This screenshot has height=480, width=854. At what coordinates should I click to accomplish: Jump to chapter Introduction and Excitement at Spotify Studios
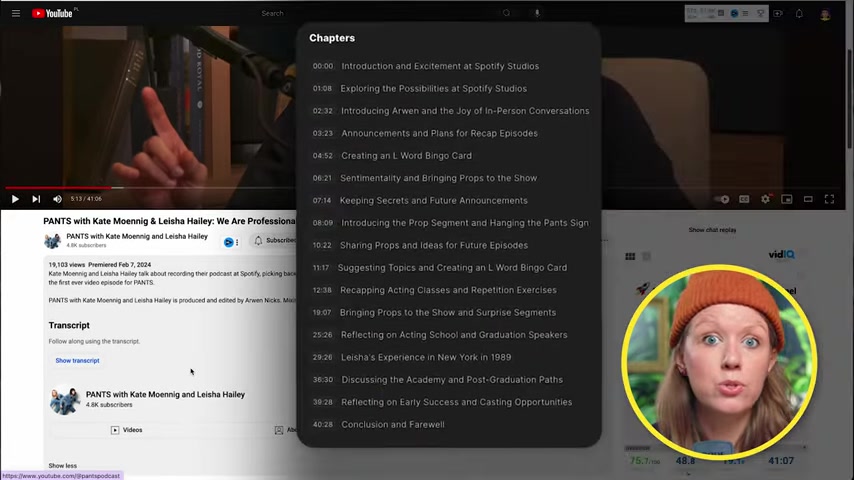[x=440, y=66]
